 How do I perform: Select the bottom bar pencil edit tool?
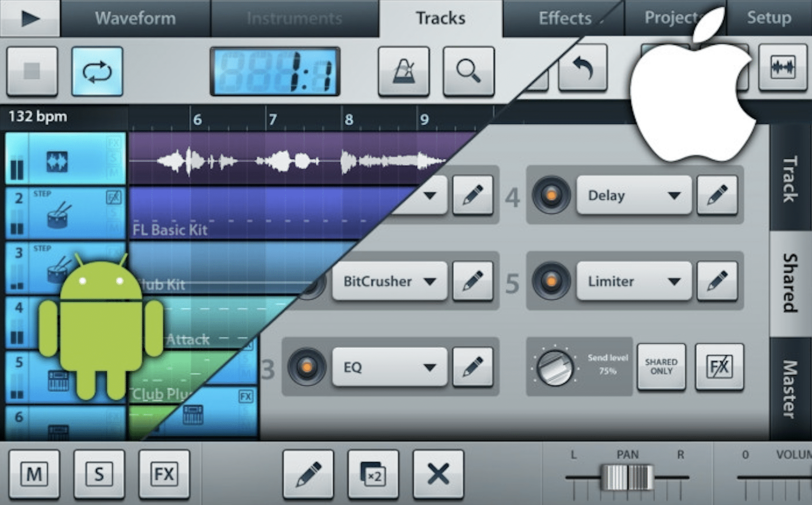pos(308,473)
